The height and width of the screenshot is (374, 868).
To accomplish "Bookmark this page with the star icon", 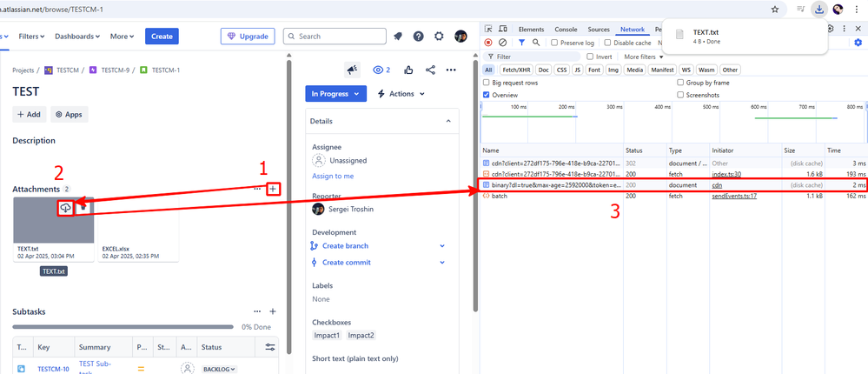I will coord(775,9).
